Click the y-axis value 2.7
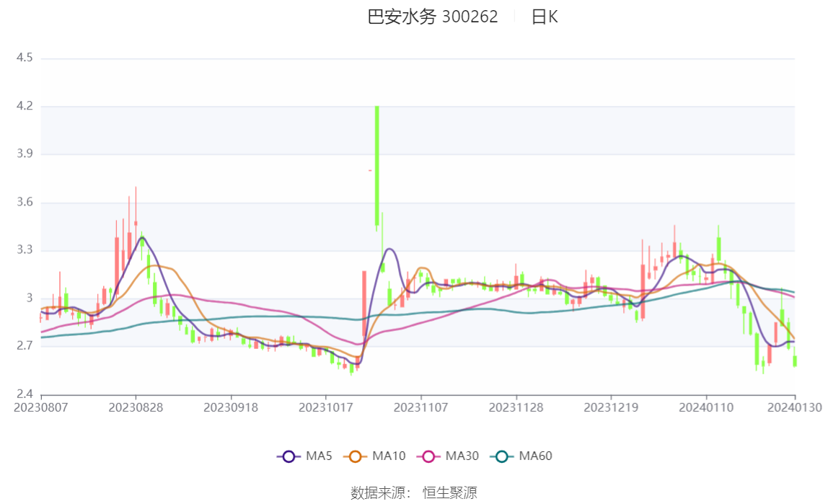The width and height of the screenshot is (828, 504). point(25,345)
